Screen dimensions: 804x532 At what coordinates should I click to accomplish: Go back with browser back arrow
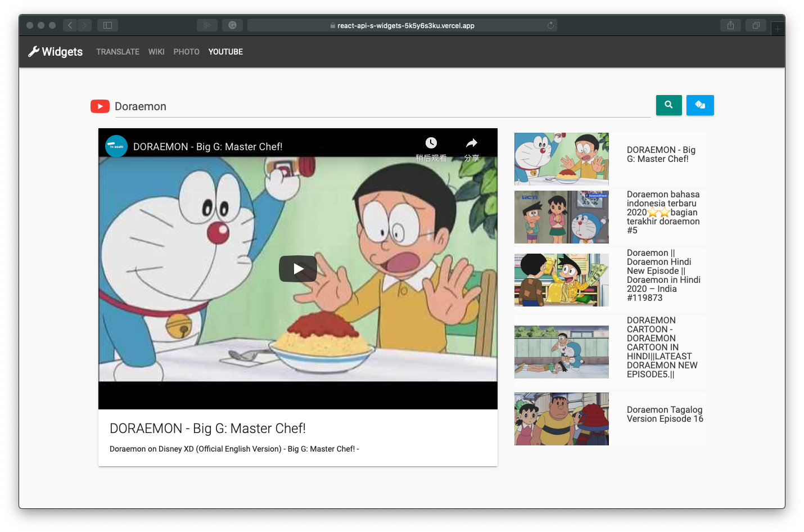[x=70, y=25]
